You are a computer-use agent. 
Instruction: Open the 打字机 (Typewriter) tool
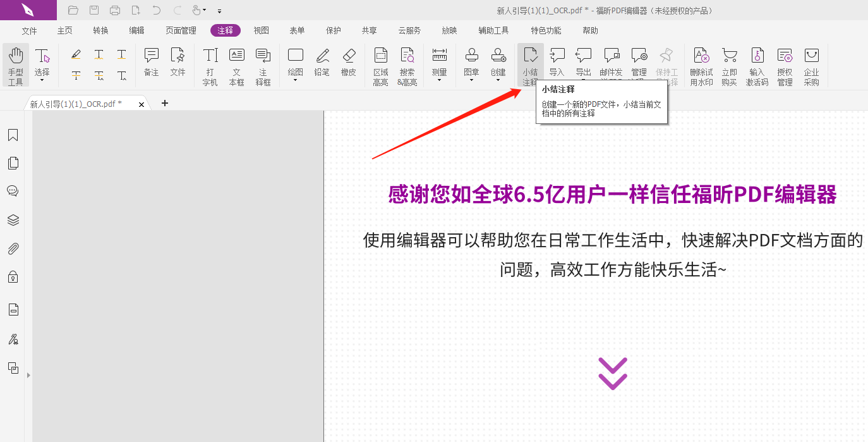pyautogui.click(x=209, y=63)
